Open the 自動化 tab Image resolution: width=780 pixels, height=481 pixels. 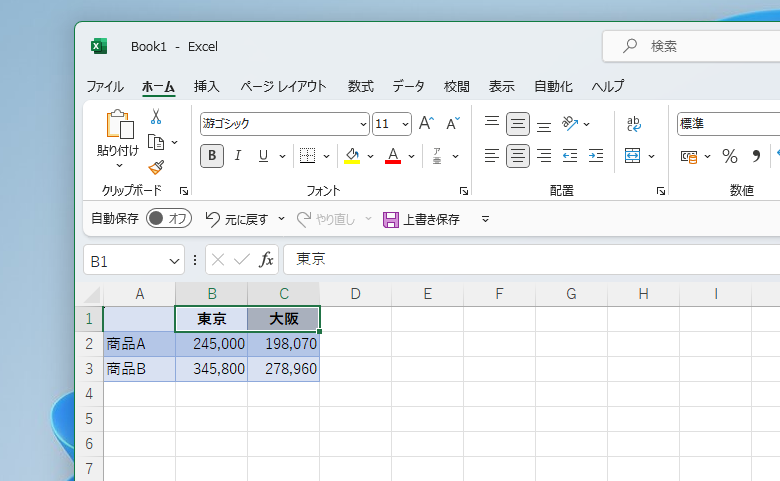coord(553,87)
